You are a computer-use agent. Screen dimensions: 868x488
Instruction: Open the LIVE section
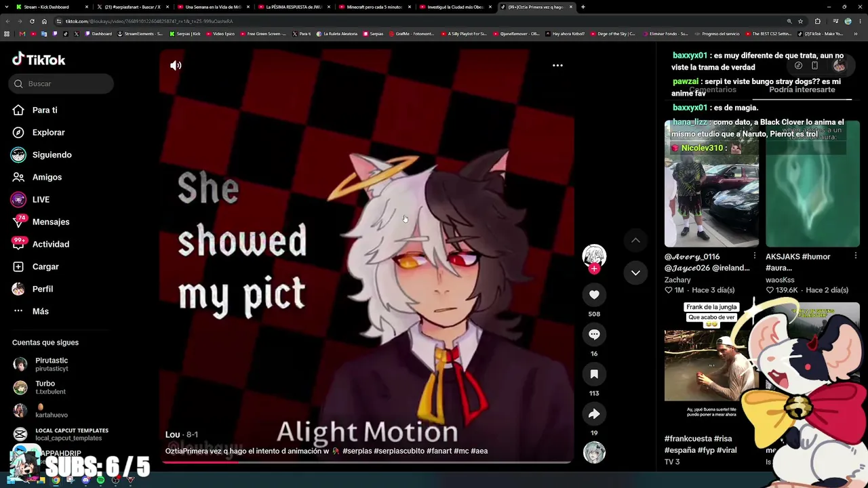(41, 199)
